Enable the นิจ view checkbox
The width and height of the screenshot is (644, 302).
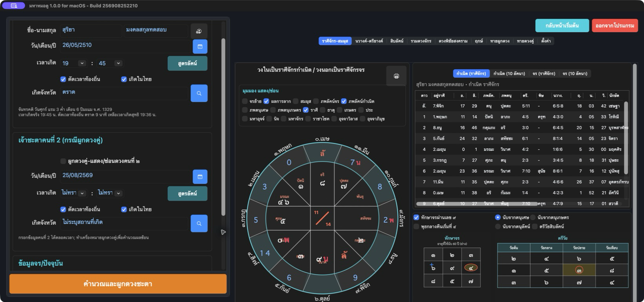tap(269, 119)
